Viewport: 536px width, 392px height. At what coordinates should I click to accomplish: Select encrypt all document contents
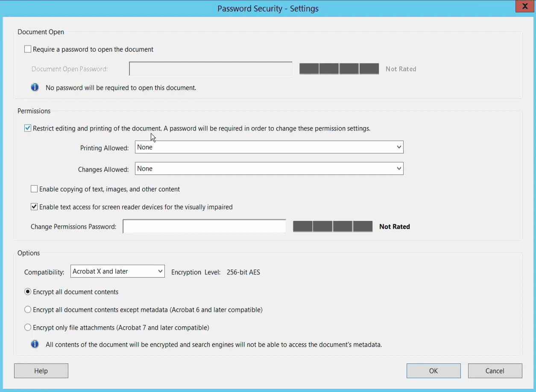pyautogui.click(x=28, y=291)
